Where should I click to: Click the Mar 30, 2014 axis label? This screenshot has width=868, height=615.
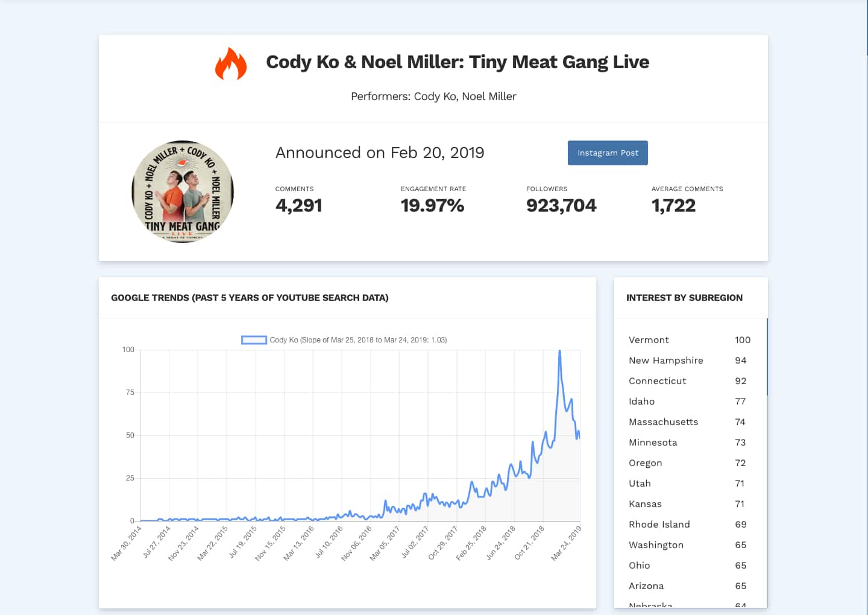coord(127,544)
